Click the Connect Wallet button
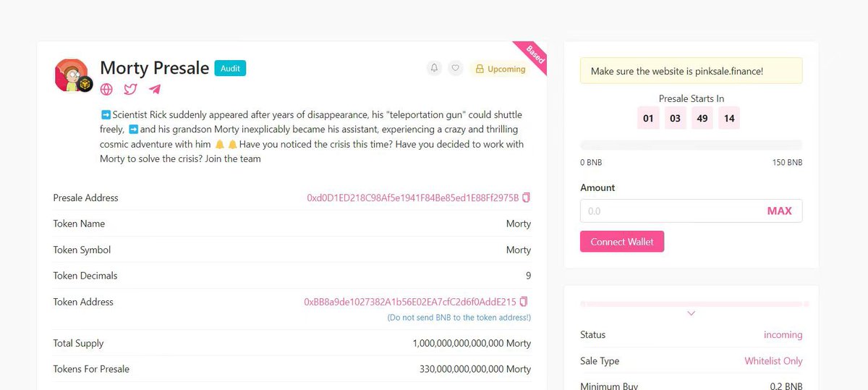Image resolution: width=868 pixels, height=390 pixels. click(x=622, y=242)
